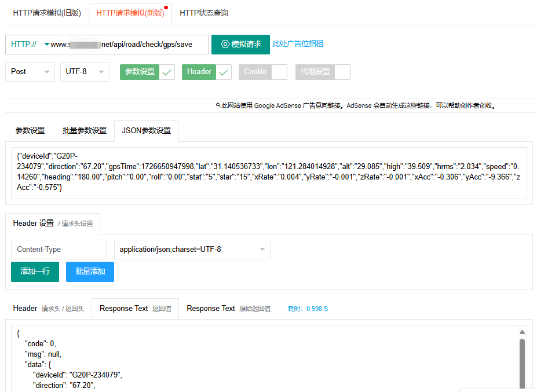Open the UTF-8 encoding dropdown
This screenshot has height=392, width=537.
pyautogui.click(x=85, y=72)
